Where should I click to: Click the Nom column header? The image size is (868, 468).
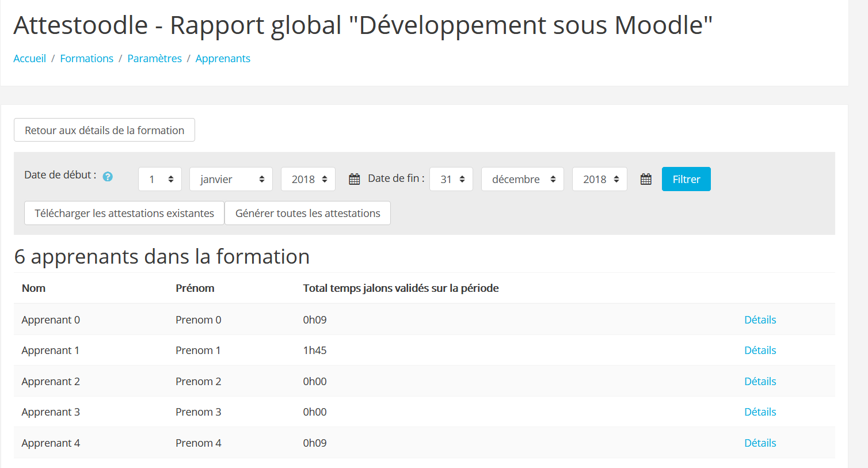[x=33, y=288]
